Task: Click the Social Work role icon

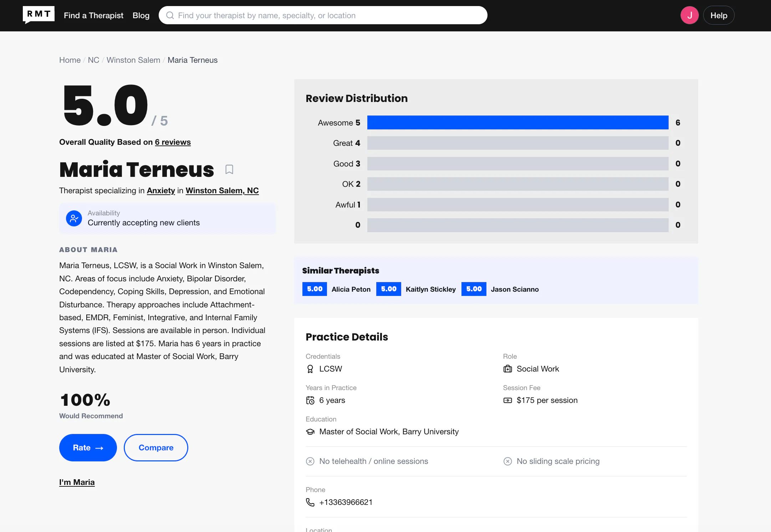Action: [x=508, y=369]
